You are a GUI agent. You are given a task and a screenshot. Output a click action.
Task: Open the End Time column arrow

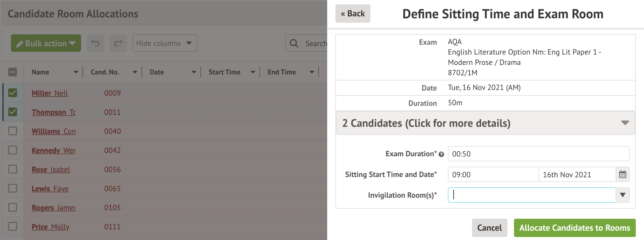click(312, 72)
